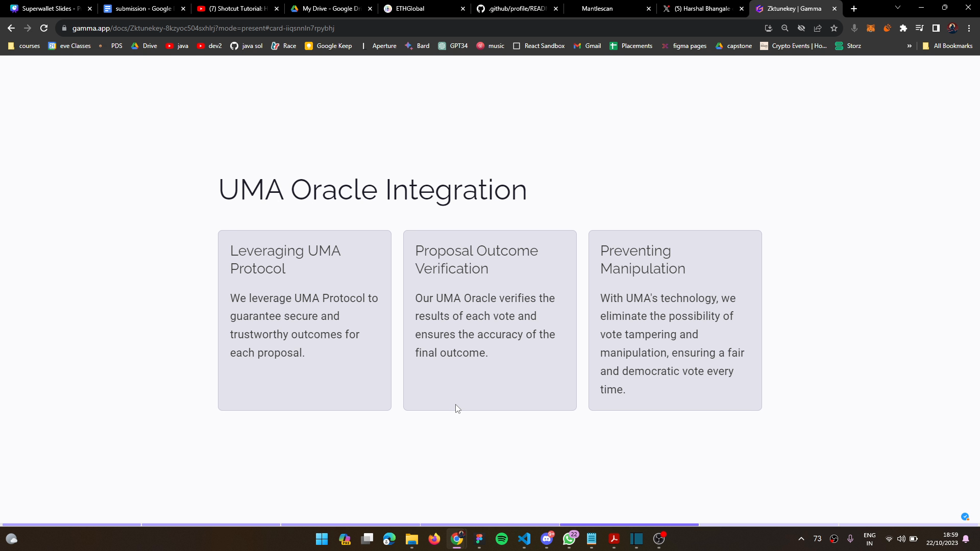Open Visual Studio Code from the taskbar
This screenshot has height=551, width=980.
(524, 539)
